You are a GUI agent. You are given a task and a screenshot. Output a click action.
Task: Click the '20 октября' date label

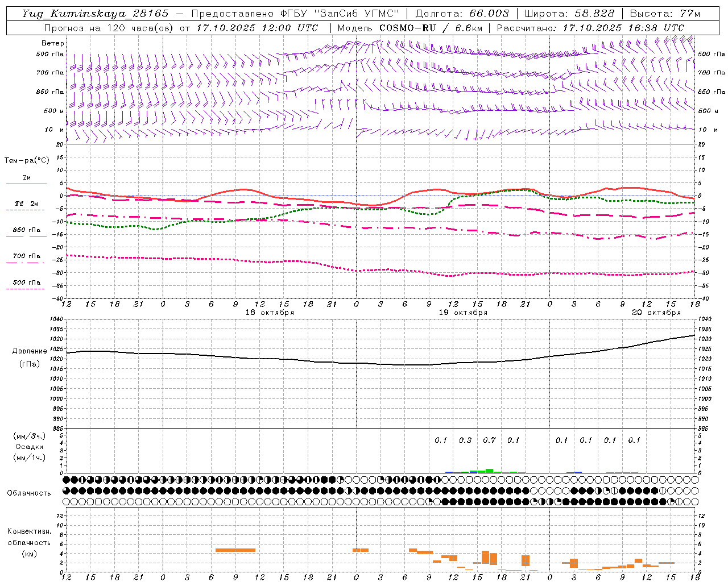(656, 313)
